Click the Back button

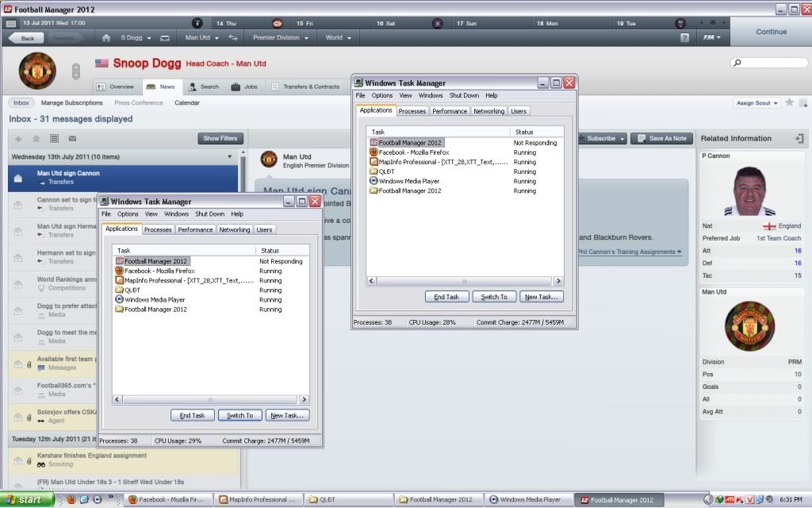tap(25, 38)
